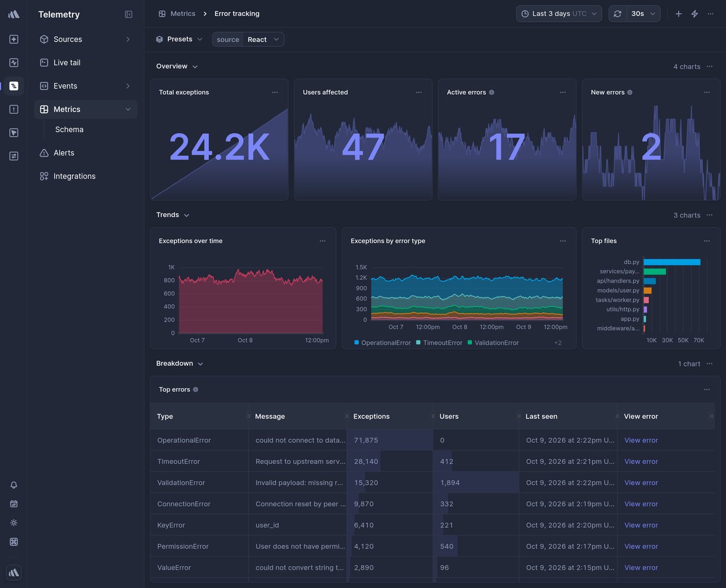The image size is (726, 588).
Task: Expand the Sources chevron arrow
Action: point(128,39)
